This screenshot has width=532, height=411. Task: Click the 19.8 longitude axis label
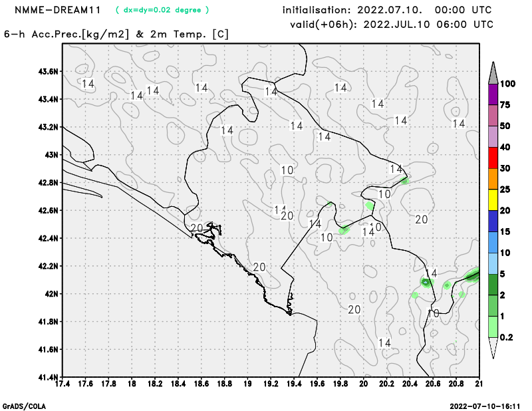(340, 384)
